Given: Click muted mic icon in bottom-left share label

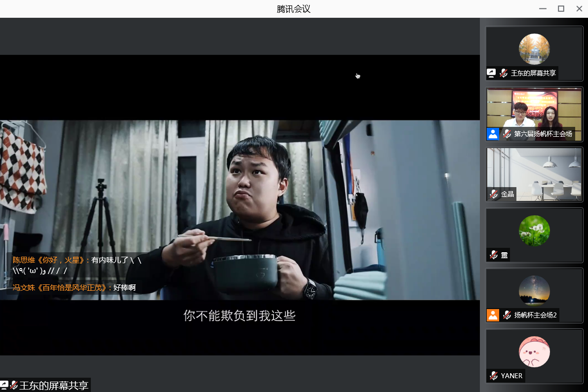Looking at the screenshot, I should pyautogui.click(x=14, y=385).
